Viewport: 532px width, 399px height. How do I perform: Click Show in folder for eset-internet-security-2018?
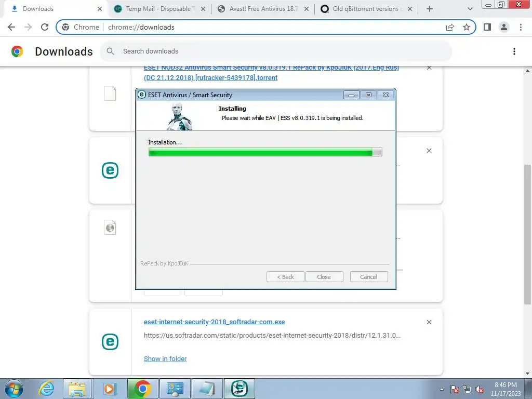(165, 358)
